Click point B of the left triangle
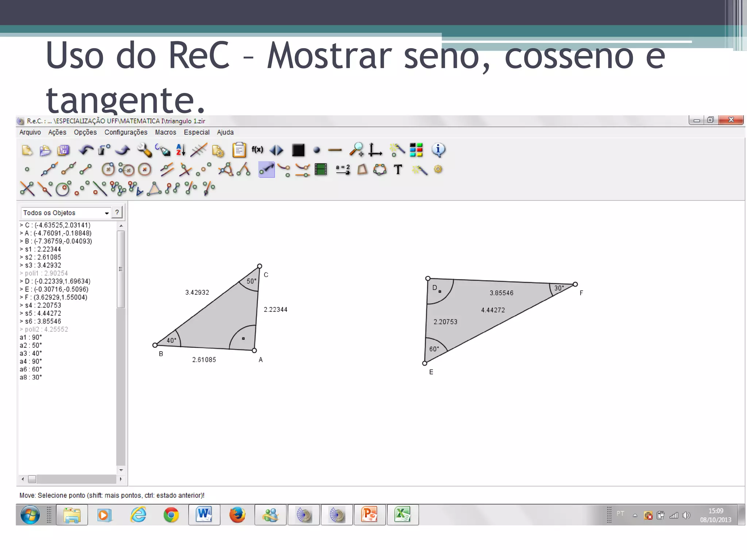The height and width of the screenshot is (560, 747). [x=155, y=345]
